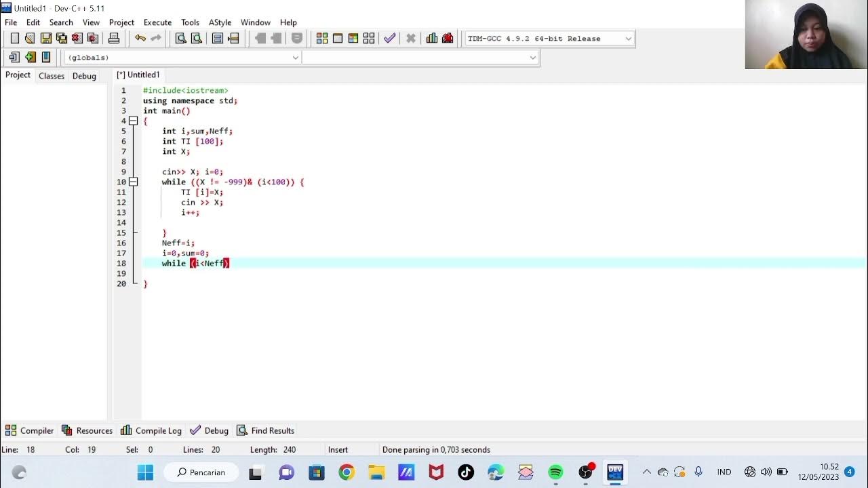The image size is (868, 488).
Task: Click the Rebuild All toolbar icon
Action: (369, 39)
